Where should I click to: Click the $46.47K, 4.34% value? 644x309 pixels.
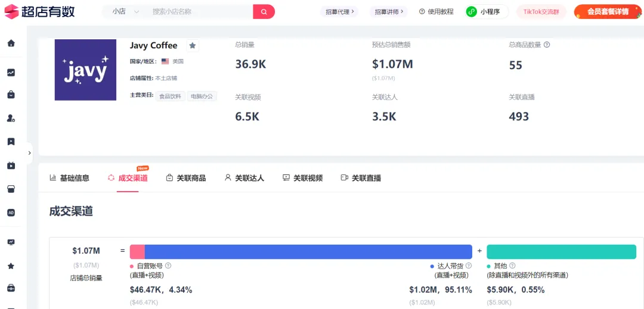(x=161, y=290)
